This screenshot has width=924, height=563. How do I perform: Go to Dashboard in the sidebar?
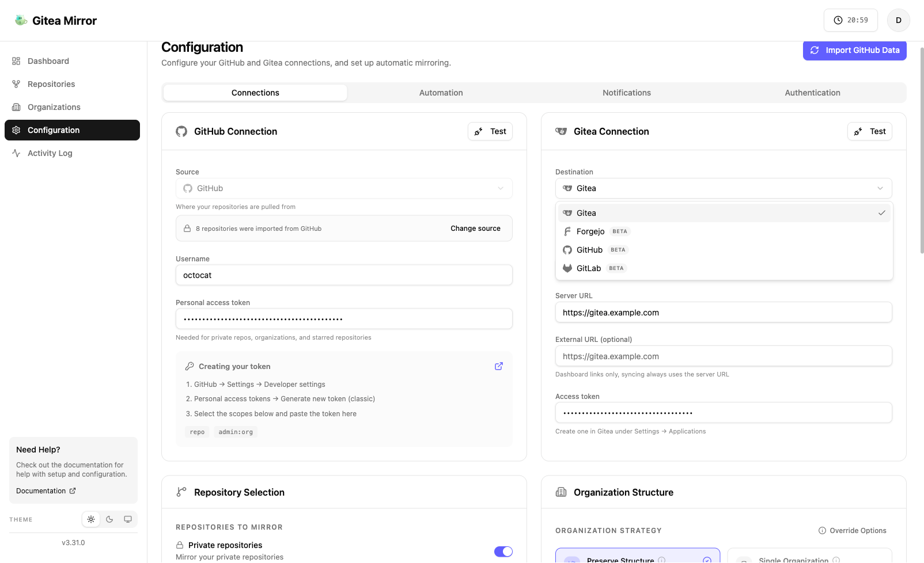tap(72, 61)
